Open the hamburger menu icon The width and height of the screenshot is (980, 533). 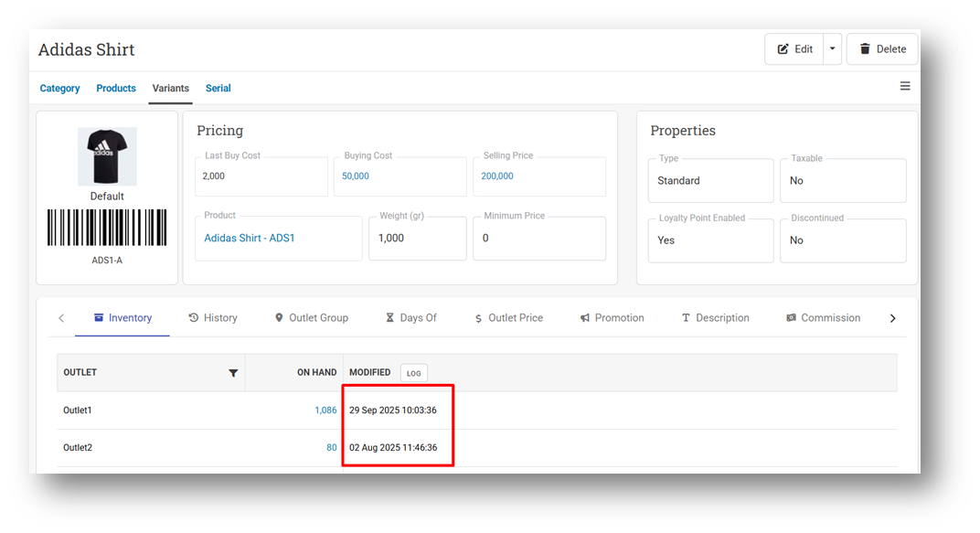pos(904,86)
